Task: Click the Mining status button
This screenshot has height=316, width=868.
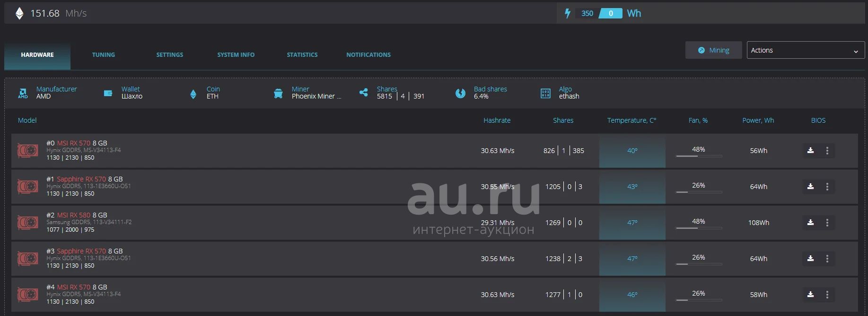Action: pyautogui.click(x=713, y=50)
